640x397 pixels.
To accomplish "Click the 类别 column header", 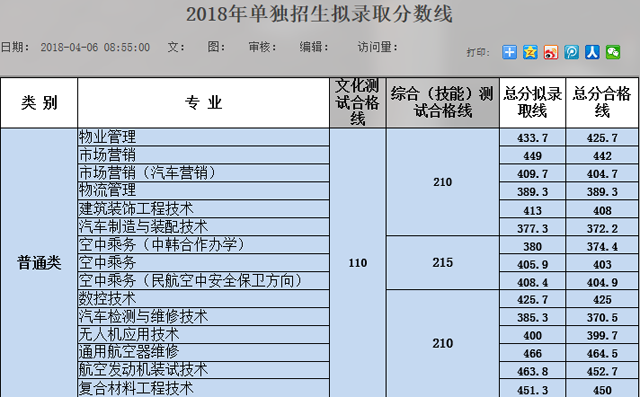I will tap(39, 102).
